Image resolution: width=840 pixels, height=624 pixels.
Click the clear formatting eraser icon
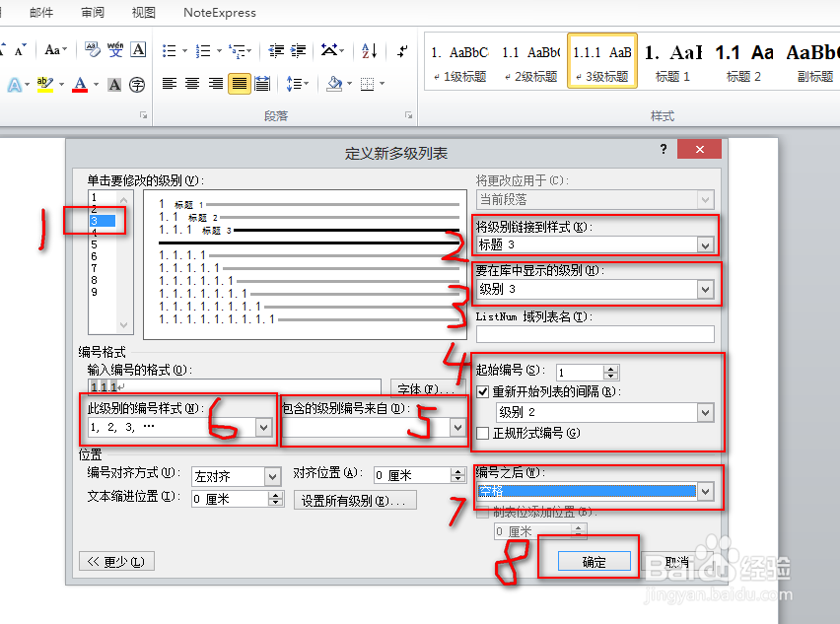pos(93,49)
